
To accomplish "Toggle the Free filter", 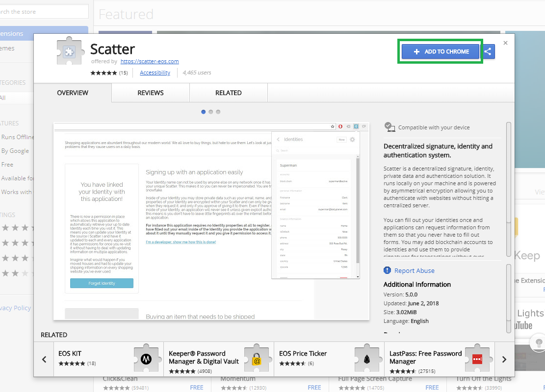I will pyautogui.click(x=7, y=164).
